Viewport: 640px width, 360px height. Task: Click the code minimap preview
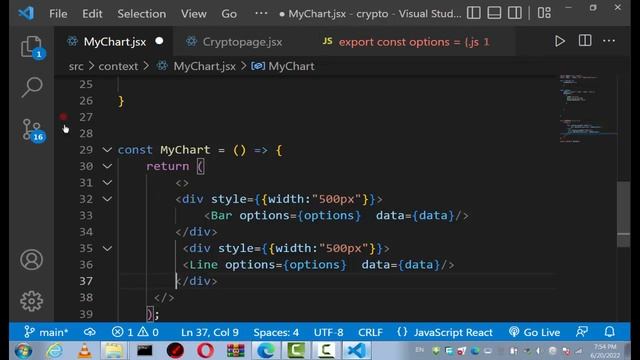coord(588,108)
